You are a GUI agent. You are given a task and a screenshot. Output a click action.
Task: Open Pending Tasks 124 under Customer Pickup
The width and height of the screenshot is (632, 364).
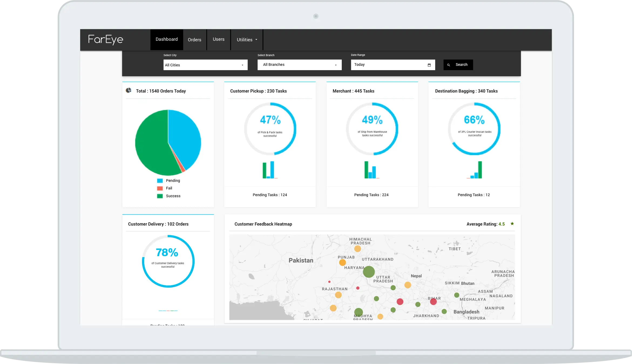point(270,195)
